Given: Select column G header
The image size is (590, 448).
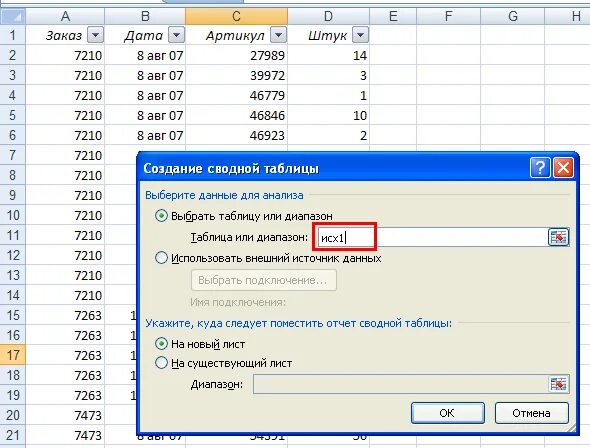Looking at the screenshot, I should [512, 17].
